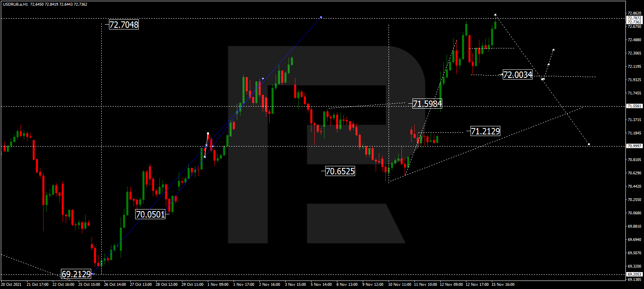Select the 15 Nov 16:00 time label
The height and width of the screenshot is (289, 644).
point(503,285)
